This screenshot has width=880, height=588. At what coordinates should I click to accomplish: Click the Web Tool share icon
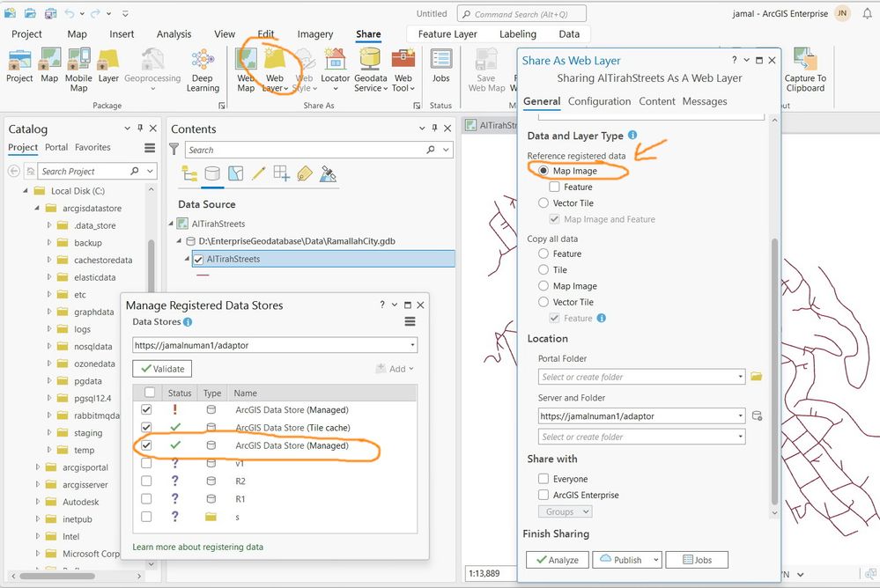tap(403, 59)
